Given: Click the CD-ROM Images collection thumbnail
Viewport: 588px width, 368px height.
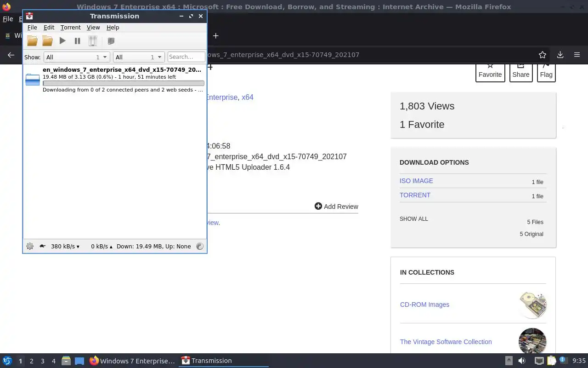Looking at the screenshot, I should pos(532,305).
